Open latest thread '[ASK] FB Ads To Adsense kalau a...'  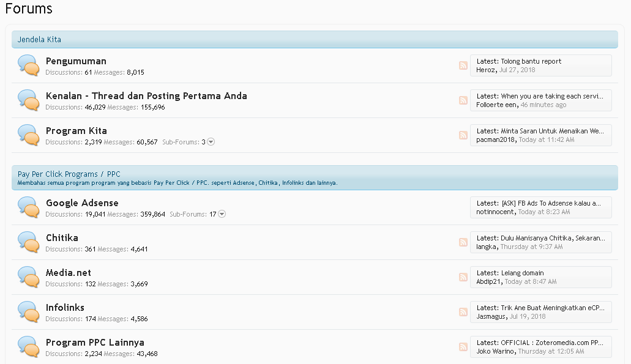coord(551,204)
